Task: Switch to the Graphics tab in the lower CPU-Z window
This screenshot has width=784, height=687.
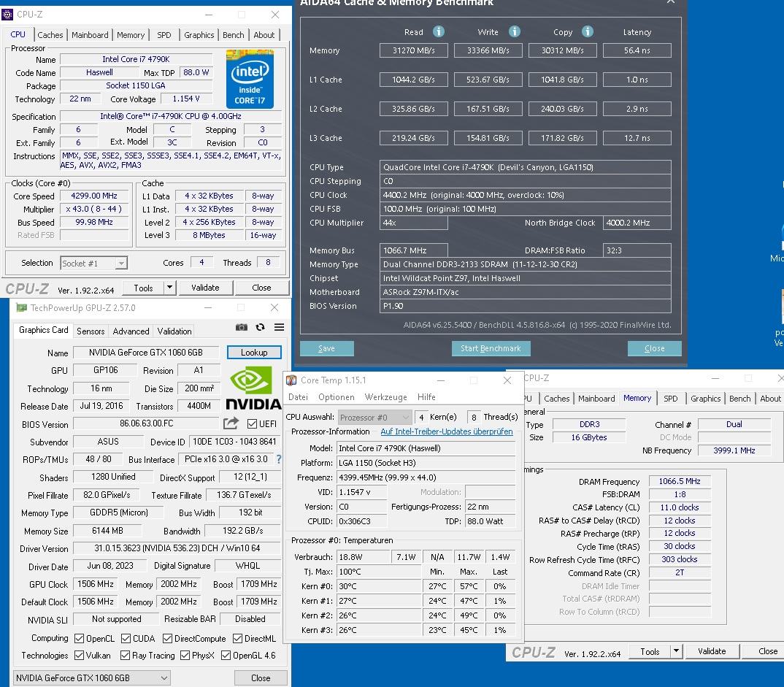Action: coord(705,399)
